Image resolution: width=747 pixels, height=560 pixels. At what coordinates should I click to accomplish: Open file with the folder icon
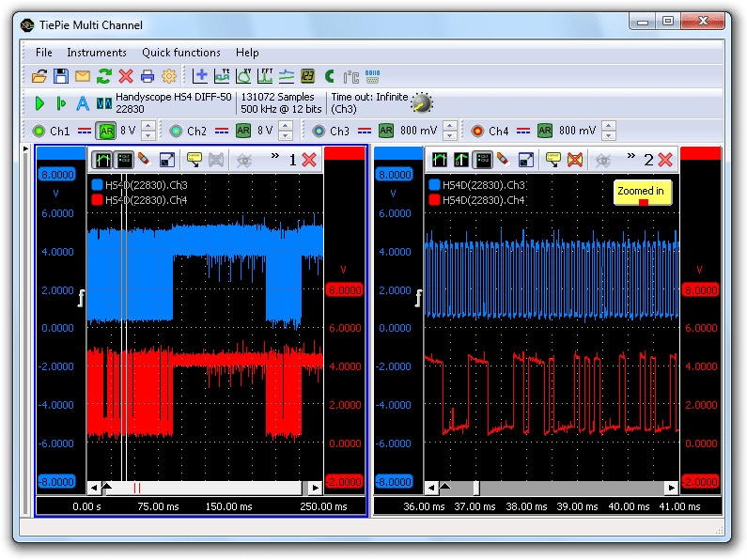click(39, 76)
